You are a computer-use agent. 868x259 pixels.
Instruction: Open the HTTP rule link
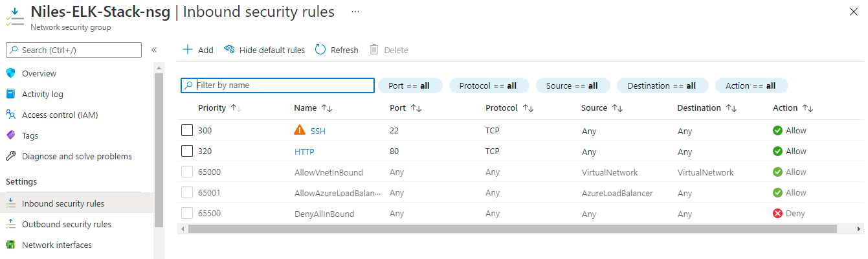(x=304, y=152)
